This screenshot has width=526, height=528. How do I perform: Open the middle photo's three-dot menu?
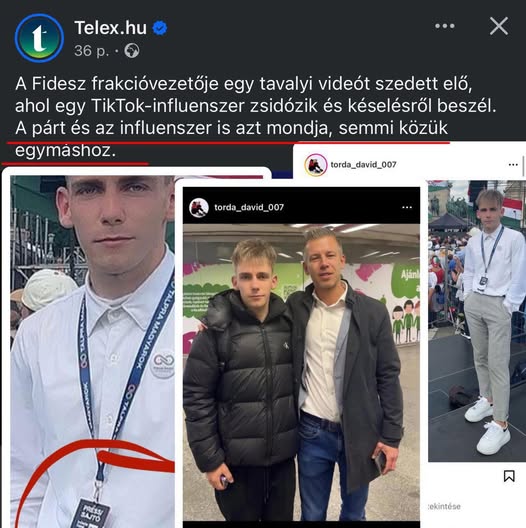click(x=407, y=207)
